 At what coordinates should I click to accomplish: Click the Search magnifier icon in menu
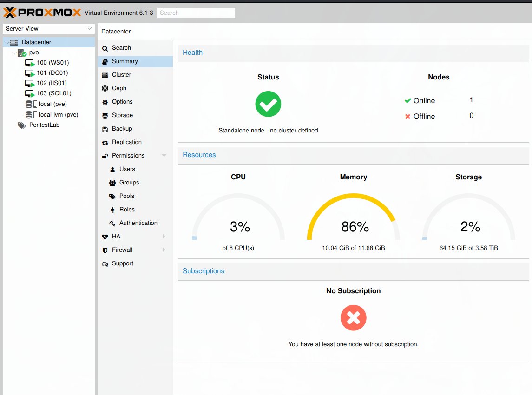tap(105, 48)
